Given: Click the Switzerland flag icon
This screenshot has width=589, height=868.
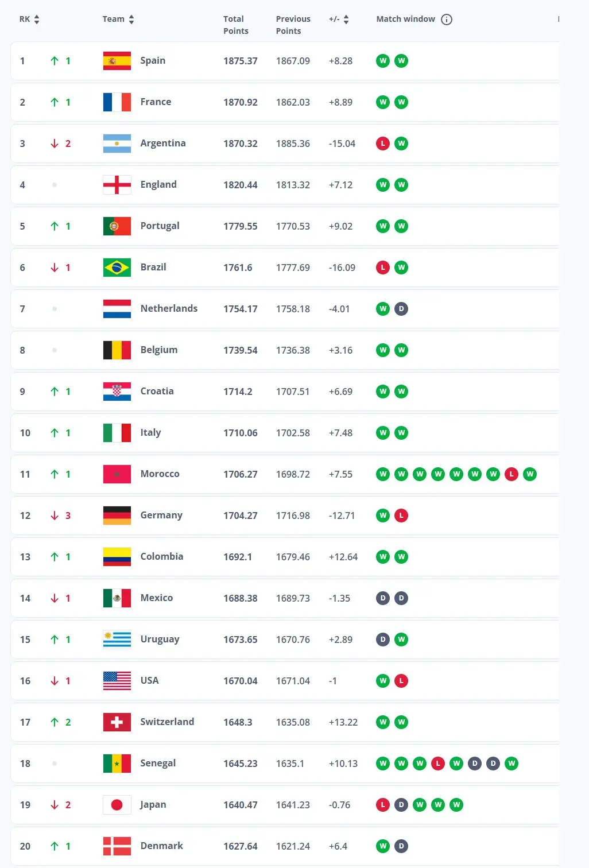Looking at the screenshot, I should point(117,722).
